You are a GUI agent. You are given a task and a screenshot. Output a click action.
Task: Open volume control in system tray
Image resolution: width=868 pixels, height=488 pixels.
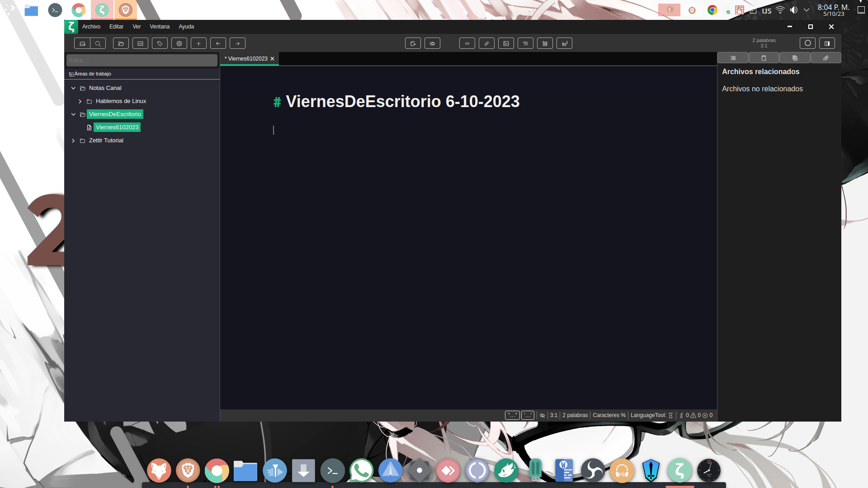click(793, 10)
